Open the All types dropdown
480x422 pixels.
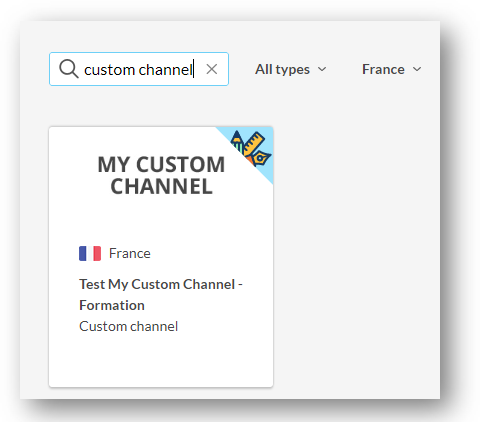(x=291, y=69)
